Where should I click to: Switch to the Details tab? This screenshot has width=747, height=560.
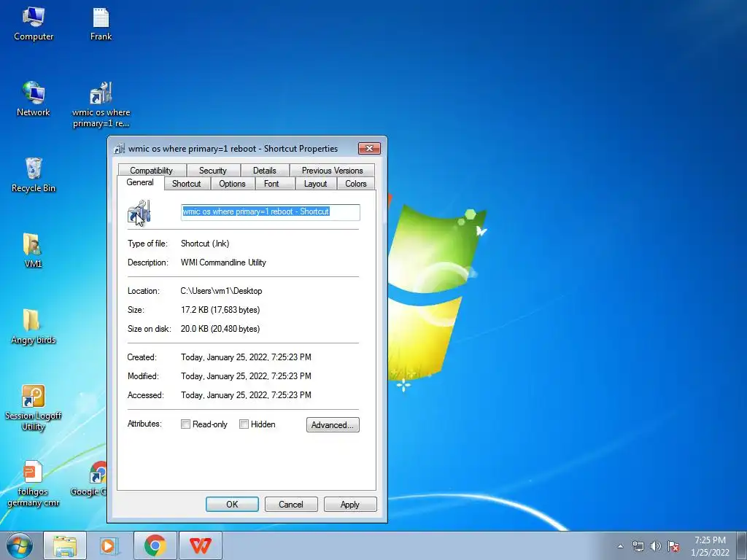(x=264, y=171)
